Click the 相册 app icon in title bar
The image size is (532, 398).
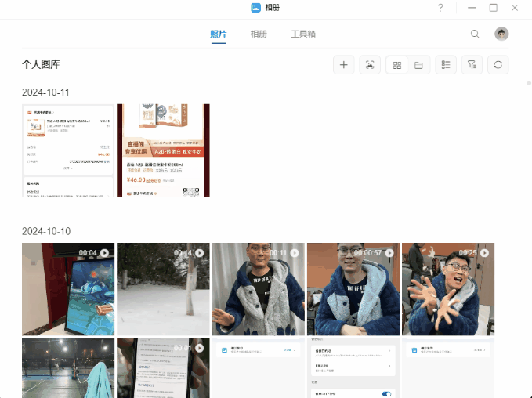pyautogui.click(x=256, y=8)
